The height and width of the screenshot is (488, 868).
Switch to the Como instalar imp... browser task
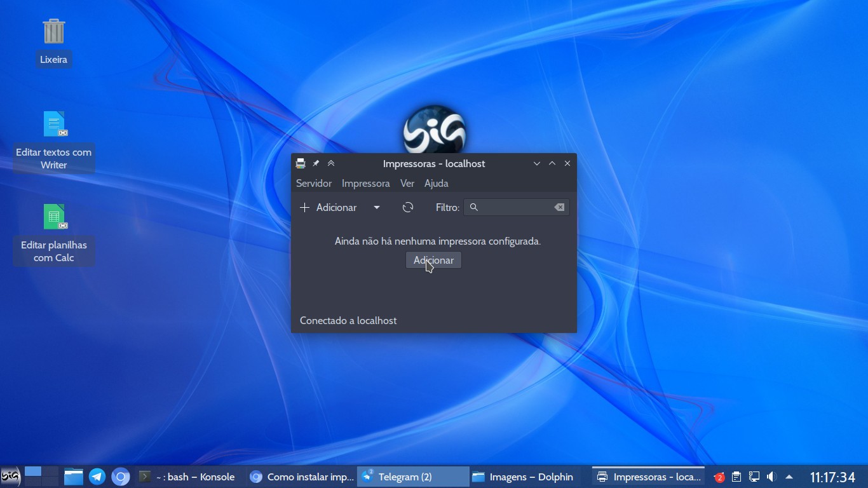pyautogui.click(x=301, y=477)
